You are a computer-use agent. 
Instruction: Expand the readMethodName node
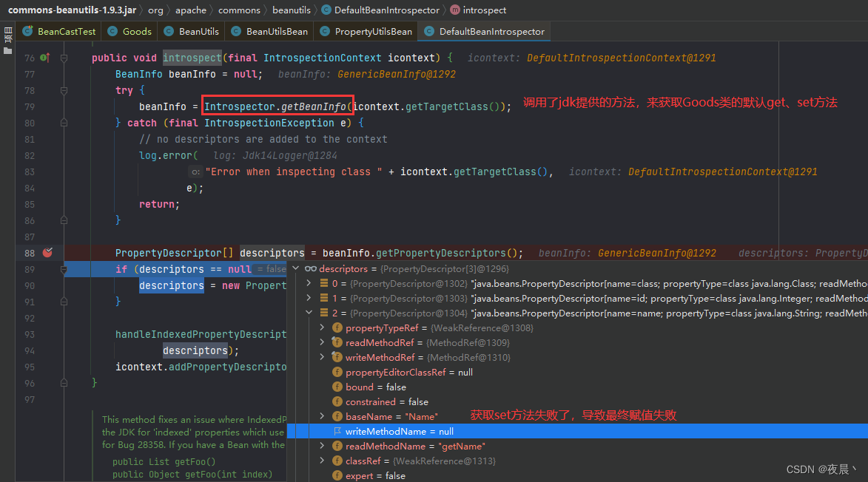pos(322,446)
